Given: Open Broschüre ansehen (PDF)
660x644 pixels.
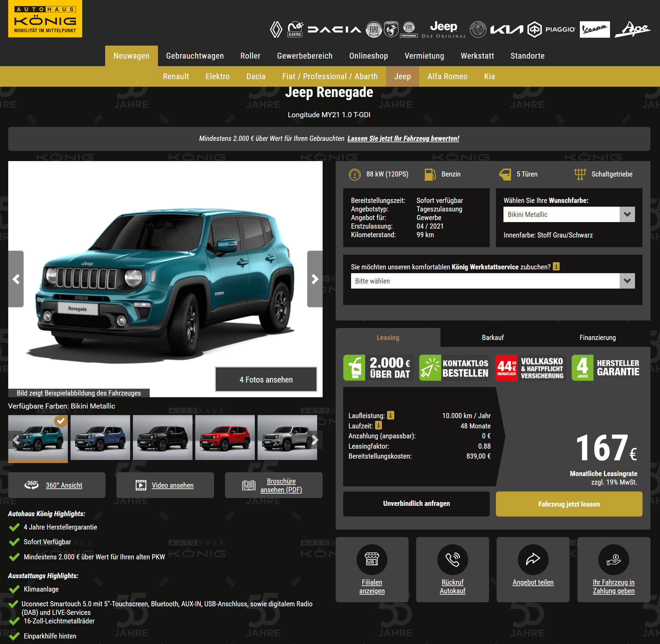Looking at the screenshot, I should point(274,485).
